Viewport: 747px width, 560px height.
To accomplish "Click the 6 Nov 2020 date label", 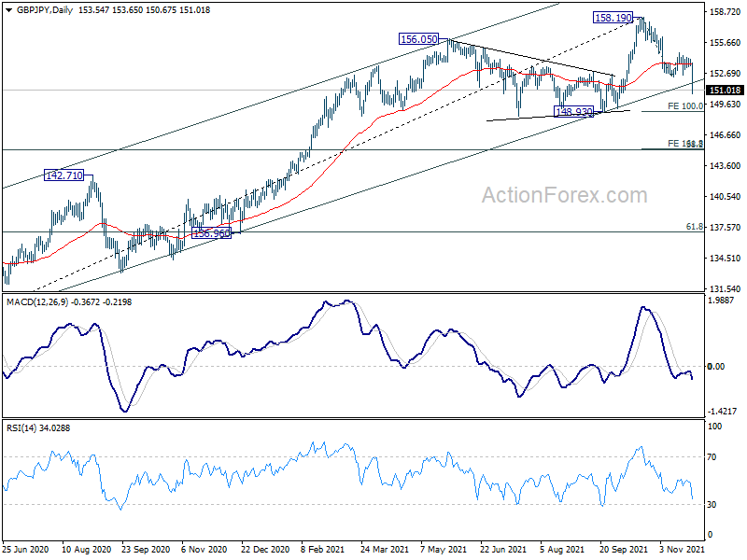I will (x=204, y=549).
